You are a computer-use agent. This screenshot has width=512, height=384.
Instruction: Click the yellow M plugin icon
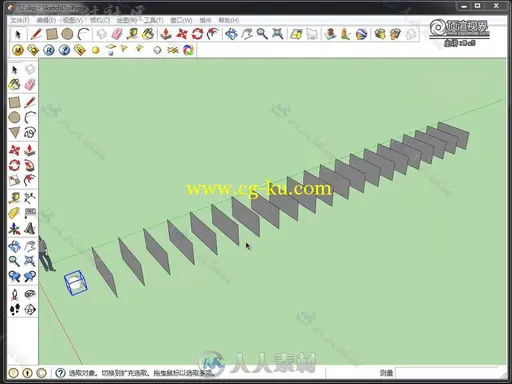18,50
